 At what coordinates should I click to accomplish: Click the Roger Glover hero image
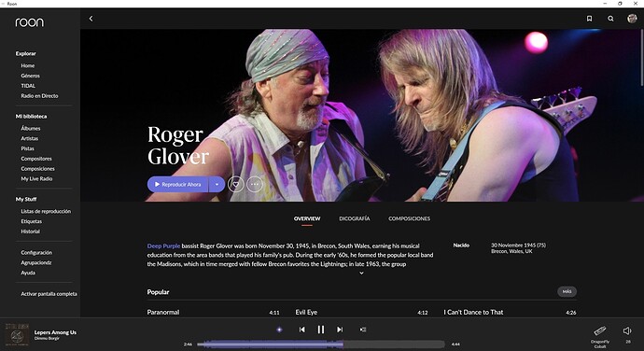point(362,115)
